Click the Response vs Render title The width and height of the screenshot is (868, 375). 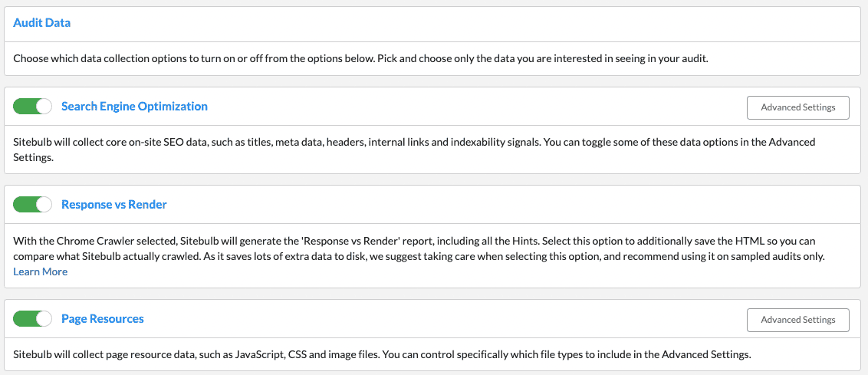114,205
